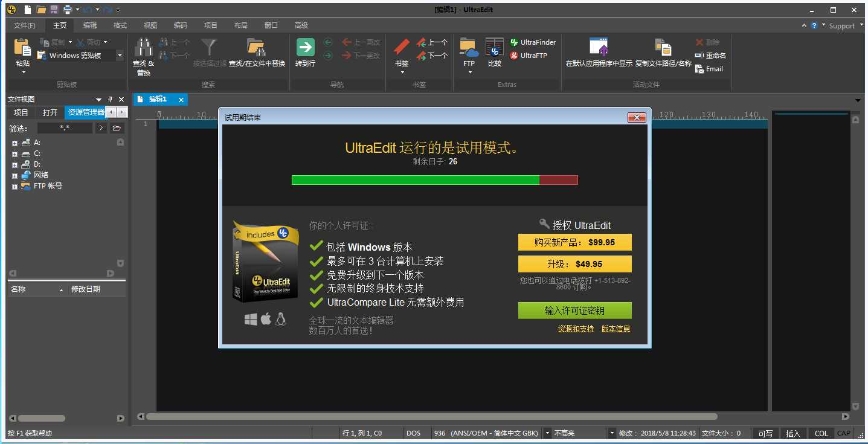The width and height of the screenshot is (868, 444).
Task: Click 在默认应用程序中显示 icon
Action: point(599,47)
